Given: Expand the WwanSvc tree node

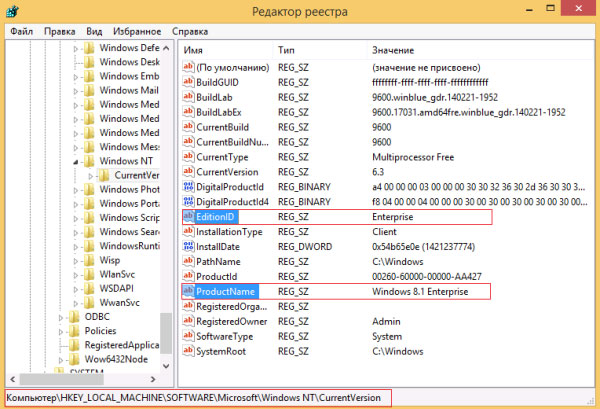Looking at the screenshot, I should 75,303.
